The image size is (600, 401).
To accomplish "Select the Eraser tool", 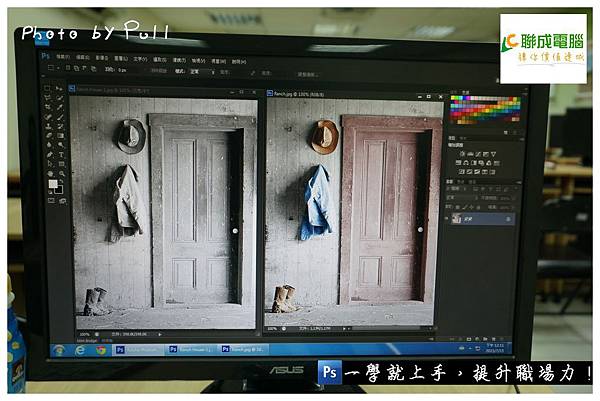I will [x=49, y=135].
